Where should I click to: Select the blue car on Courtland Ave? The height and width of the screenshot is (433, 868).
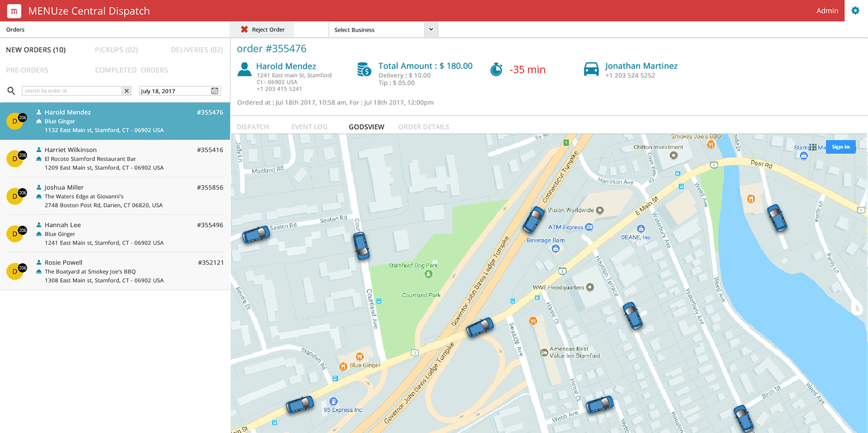[361, 245]
